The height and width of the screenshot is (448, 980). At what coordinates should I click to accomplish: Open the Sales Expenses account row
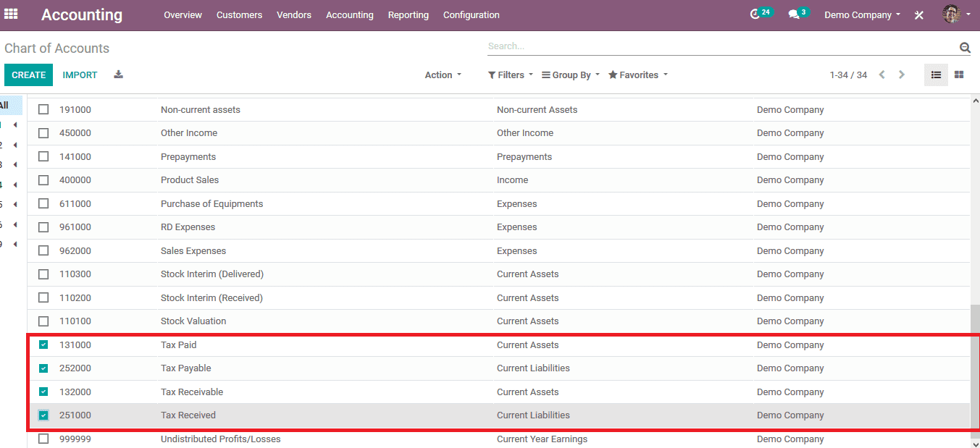pos(498,250)
